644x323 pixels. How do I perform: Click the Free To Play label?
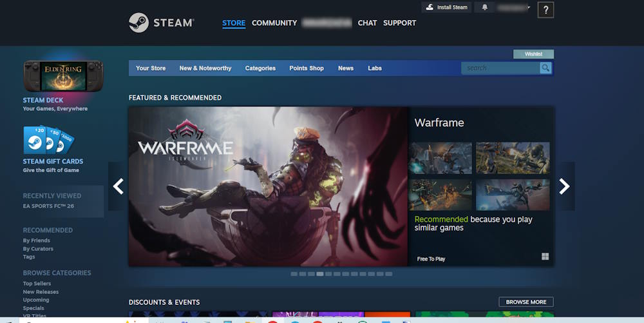pyautogui.click(x=431, y=259)
